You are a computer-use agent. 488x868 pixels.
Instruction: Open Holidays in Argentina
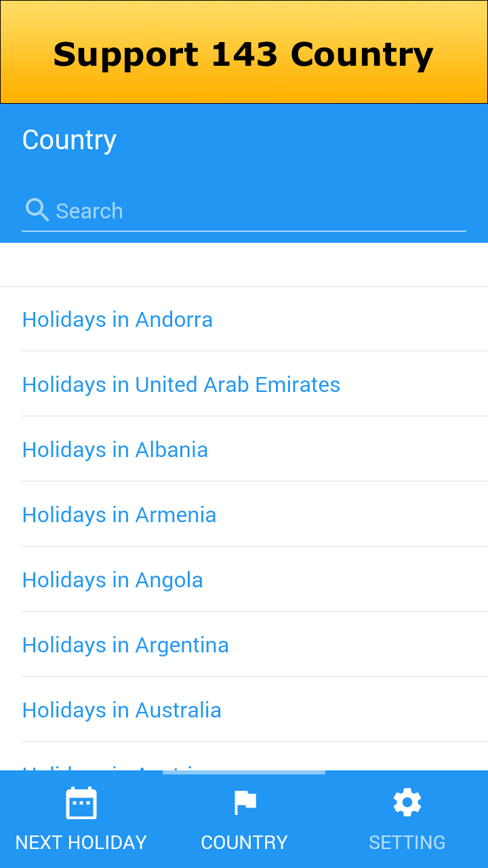pyautogui.click(x=125, y=645)
